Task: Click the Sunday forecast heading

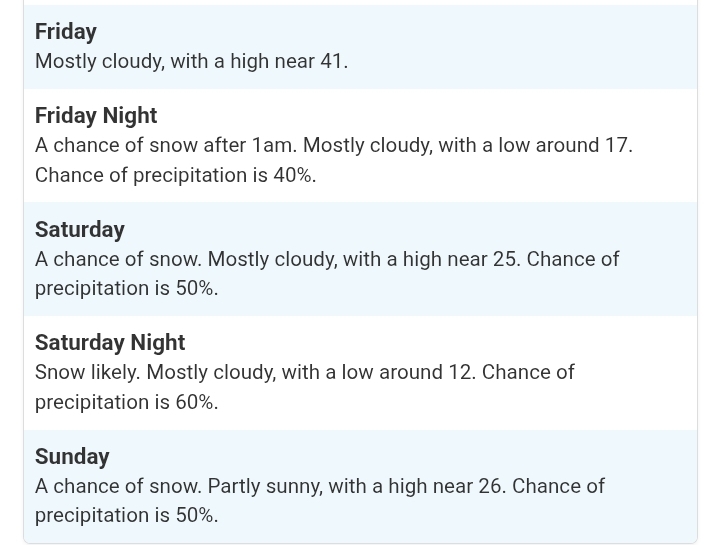Action: [x=72, y=457]
